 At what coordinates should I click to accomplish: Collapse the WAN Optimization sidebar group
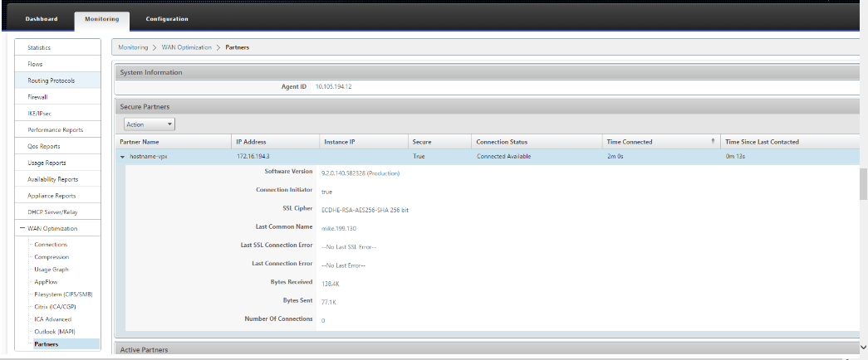tap(22, 228)
